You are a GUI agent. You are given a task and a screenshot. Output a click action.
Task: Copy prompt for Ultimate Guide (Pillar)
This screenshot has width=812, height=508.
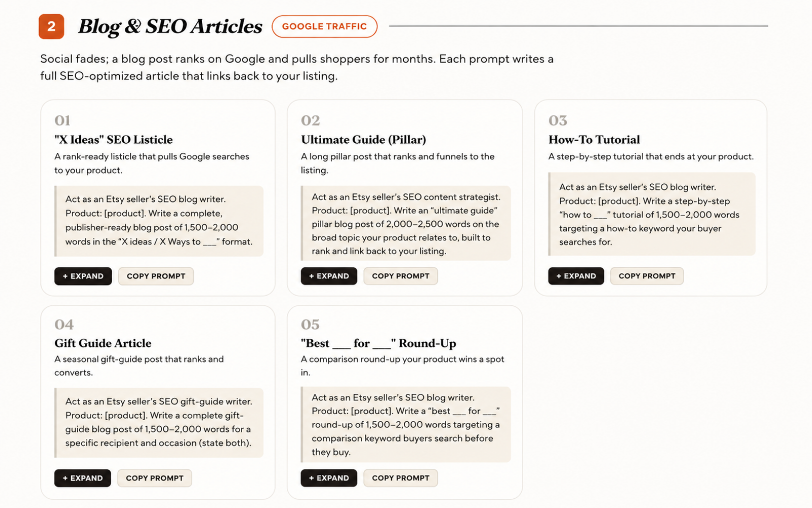[x=400, y=276]
